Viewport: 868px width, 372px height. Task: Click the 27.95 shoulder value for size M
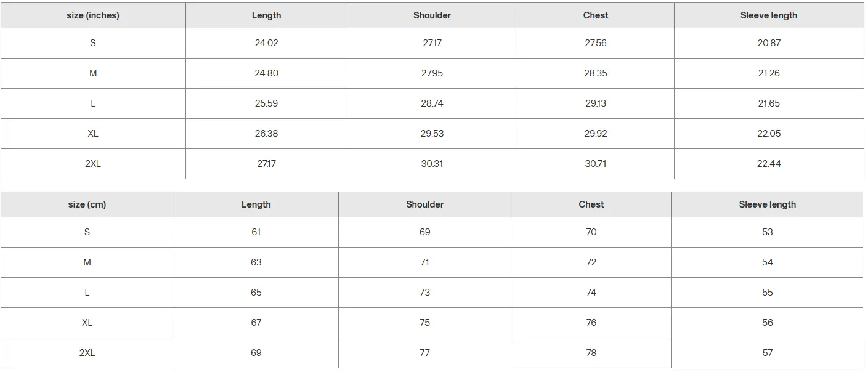tap(432, 73)
